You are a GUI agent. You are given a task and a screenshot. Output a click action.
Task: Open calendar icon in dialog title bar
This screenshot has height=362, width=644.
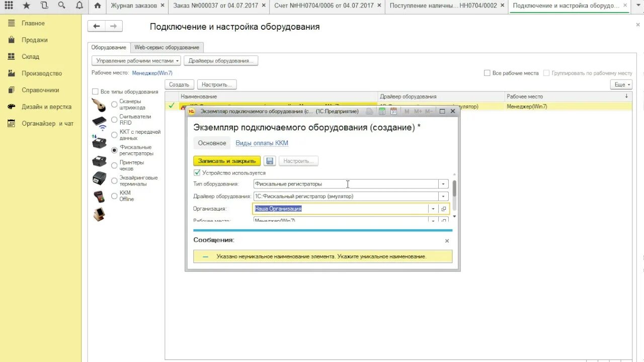coord(394,111)
